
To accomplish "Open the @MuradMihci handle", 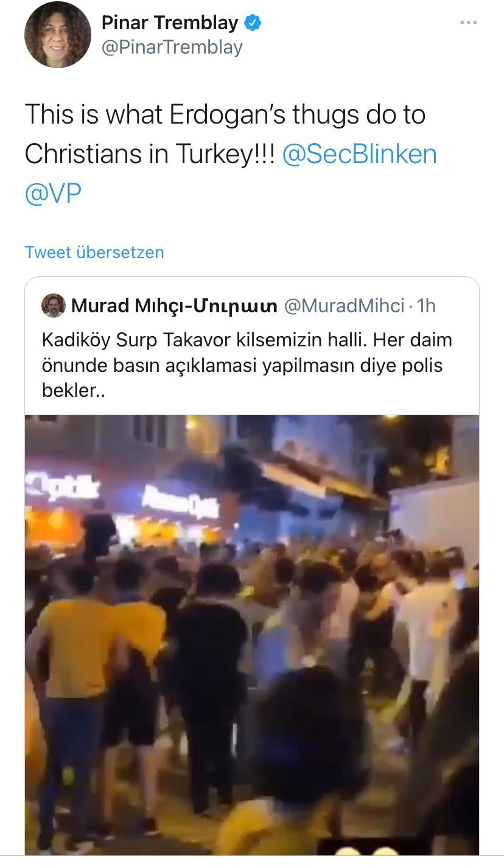I will (x=345, y=306).
